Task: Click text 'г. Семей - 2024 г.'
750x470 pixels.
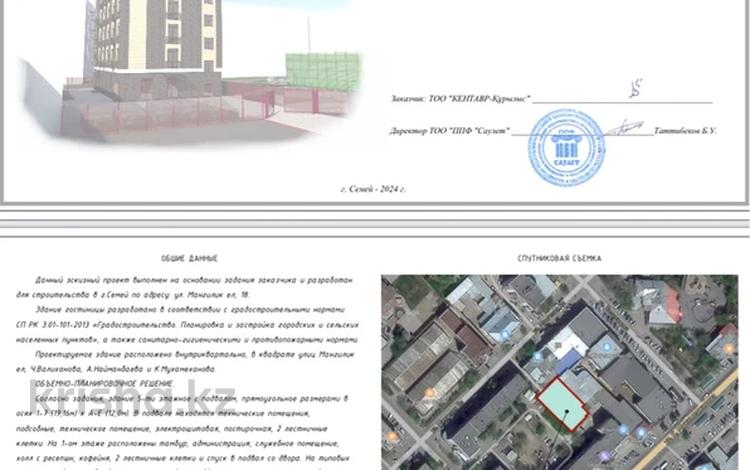Action: click(x=373, y=189)
